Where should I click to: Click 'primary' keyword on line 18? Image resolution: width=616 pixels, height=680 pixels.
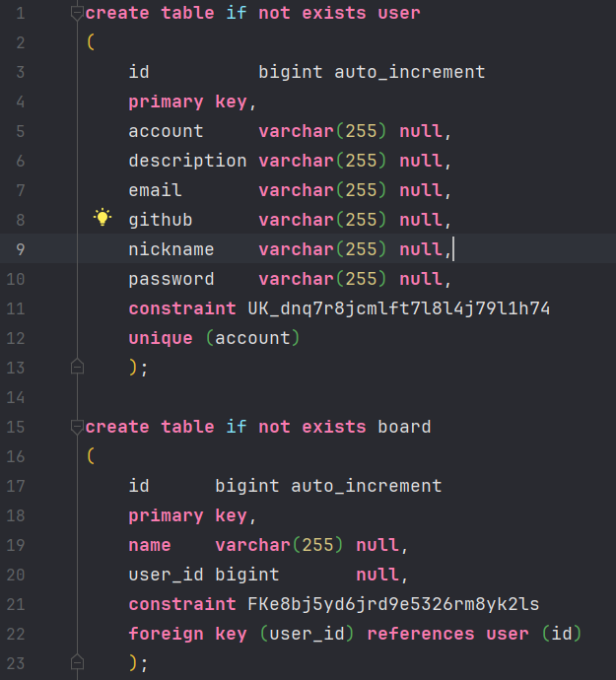point(166,515)
